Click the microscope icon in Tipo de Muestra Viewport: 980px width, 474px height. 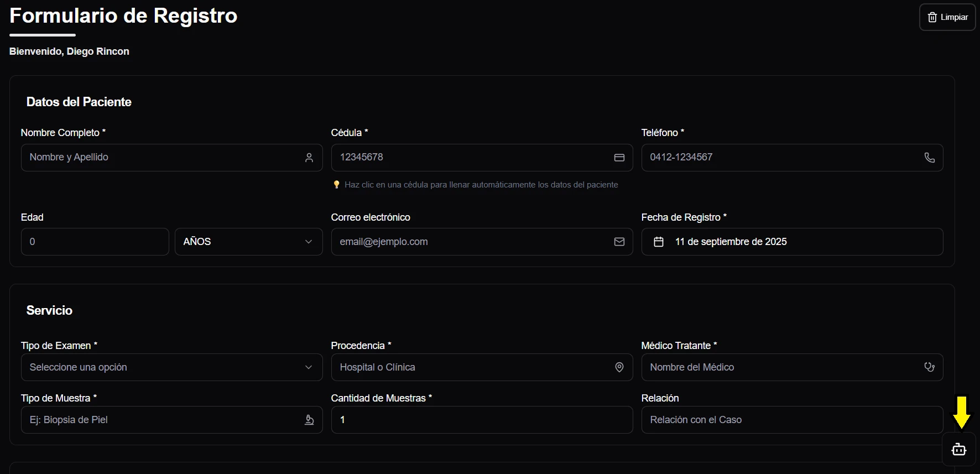309,420
